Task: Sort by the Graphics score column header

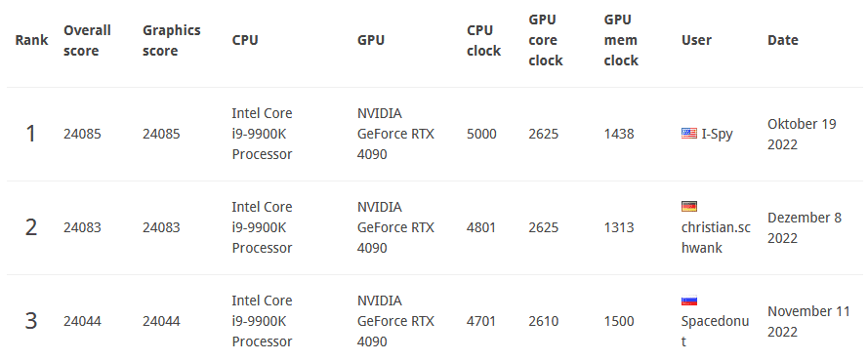Action: pyautogui.click(x=172, y=40)
